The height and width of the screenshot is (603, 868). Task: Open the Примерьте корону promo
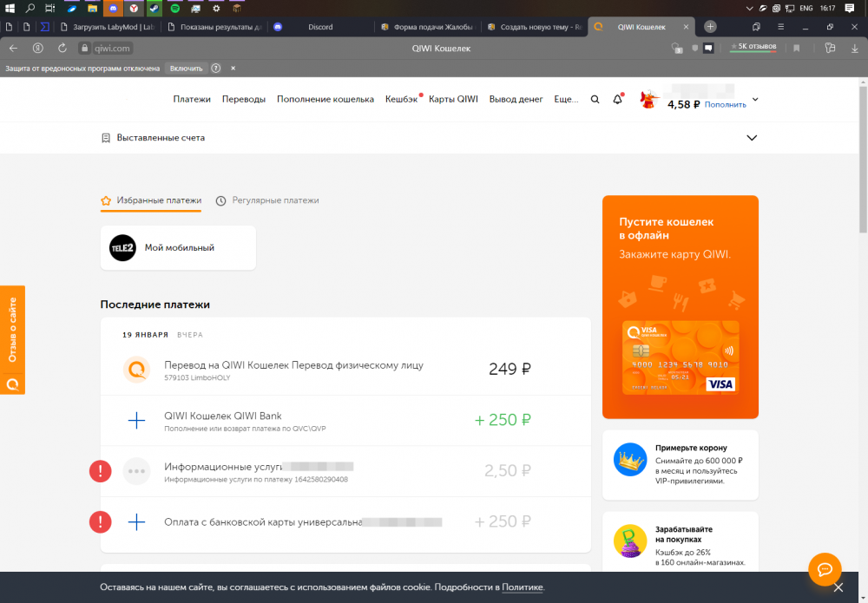[x=681, y=465]
